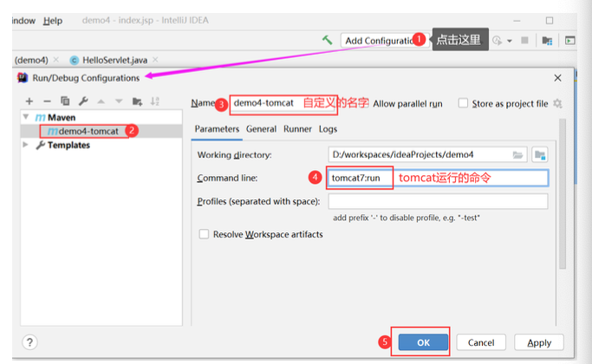Click the Command line field

pos(438,178)
